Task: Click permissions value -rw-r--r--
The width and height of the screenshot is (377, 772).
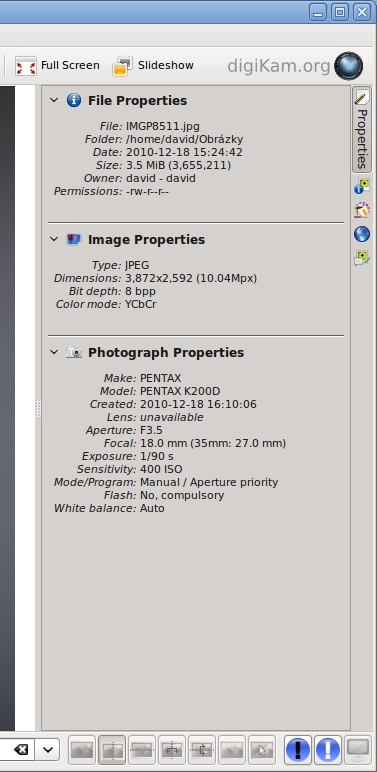Action: [147, 191]
